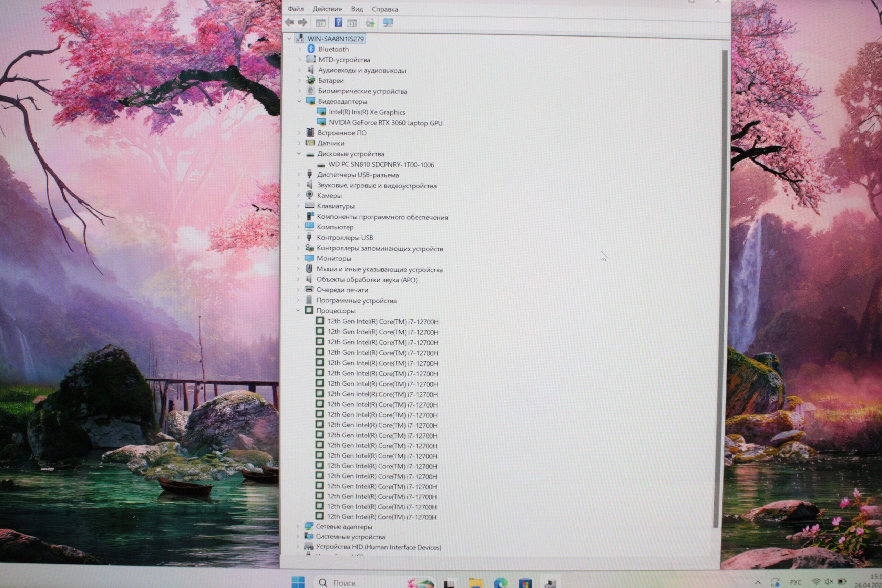
Task: Collapse the Дисковые устройства node
Action: 299,153
